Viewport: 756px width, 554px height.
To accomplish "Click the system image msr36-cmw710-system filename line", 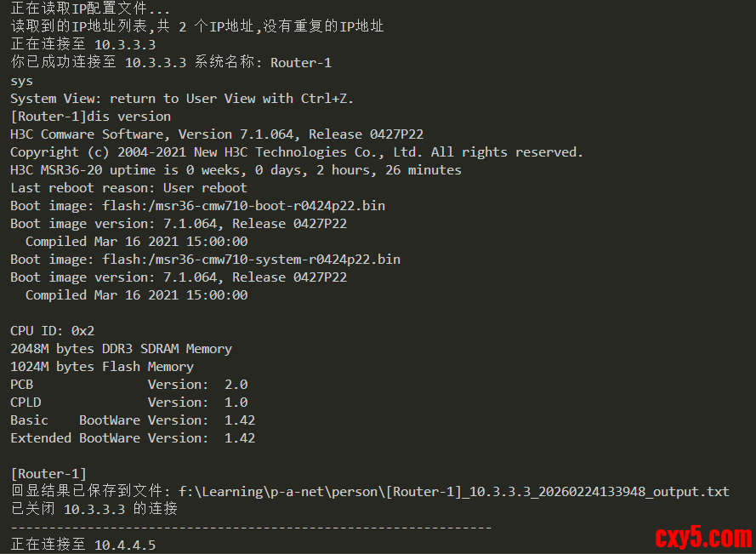I will [x=205, y=260].
